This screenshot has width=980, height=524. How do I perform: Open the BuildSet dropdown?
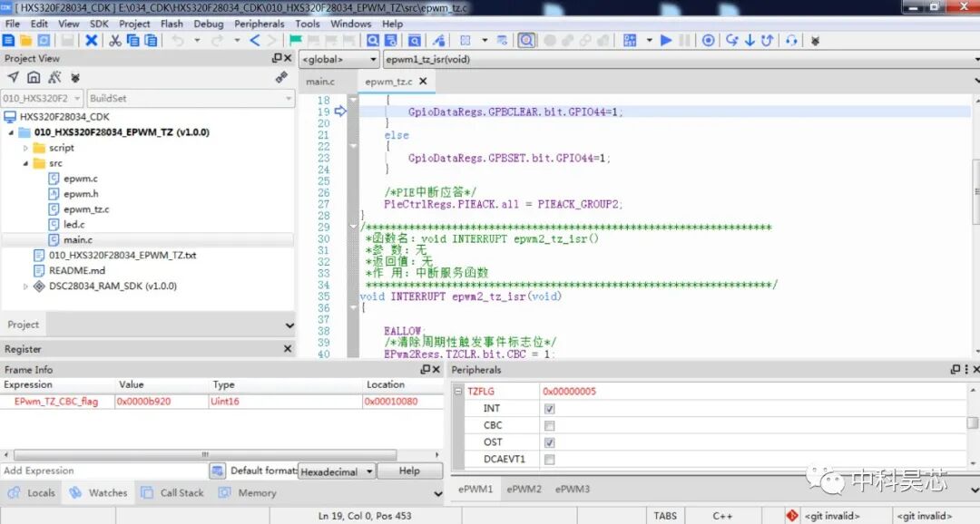coord(190,98)
